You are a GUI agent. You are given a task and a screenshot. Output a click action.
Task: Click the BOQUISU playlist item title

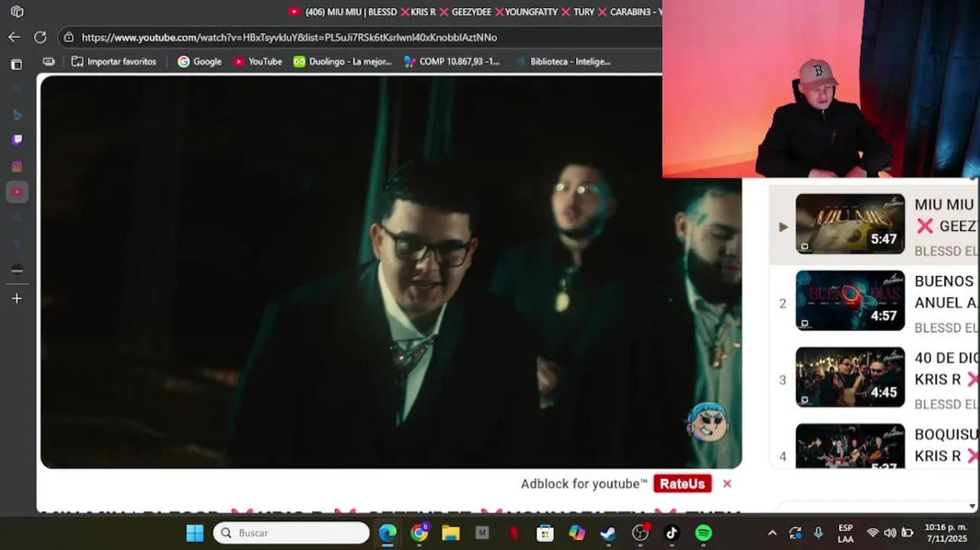point(946,445)
